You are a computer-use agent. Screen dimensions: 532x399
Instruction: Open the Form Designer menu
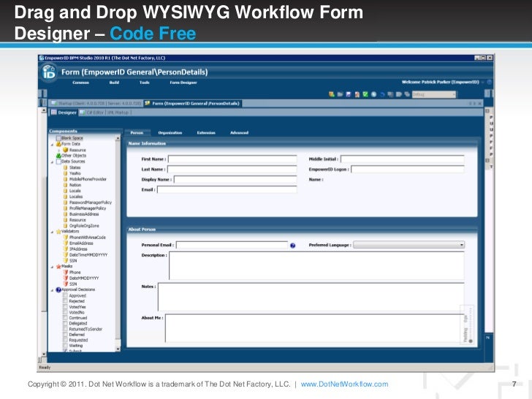click(183, 83)
